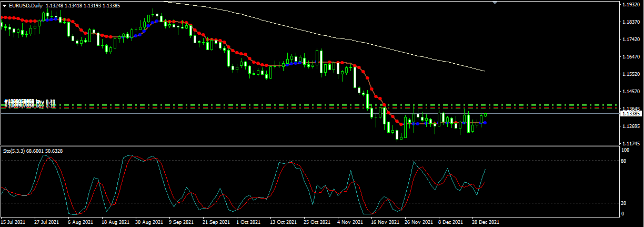This screenshot has height=227, width=644.
Task: Click the 1.11745 price axis label
Action: [x=631, y=144]
